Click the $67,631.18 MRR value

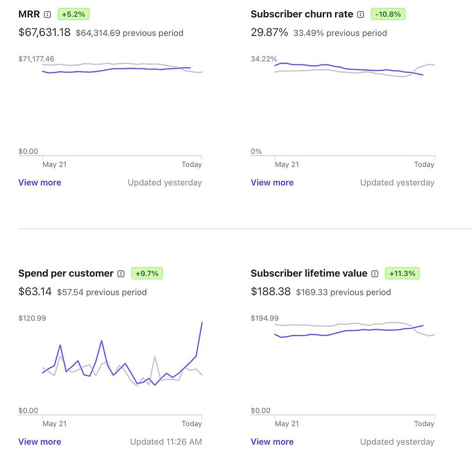pos(44,32)
